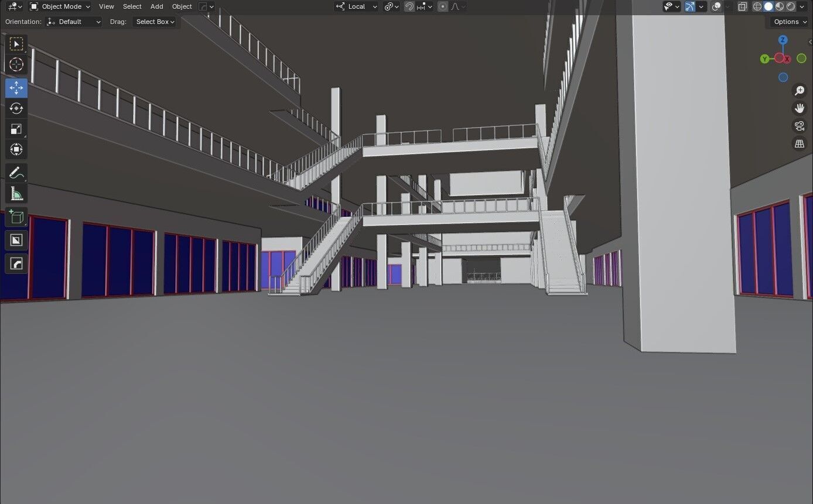
Task: Activate the Add Cube tool
Action: 16,217
